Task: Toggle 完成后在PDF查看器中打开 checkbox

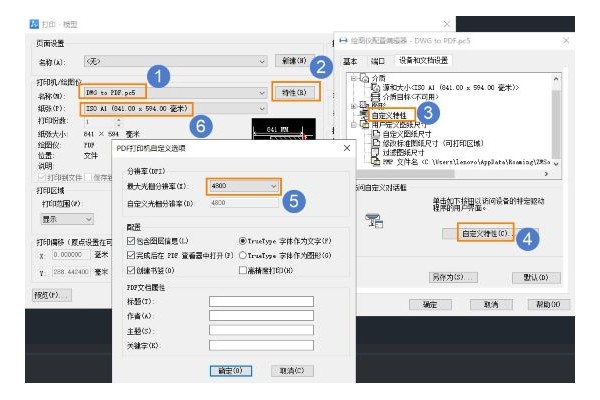Action: click(x=131, y=255)
